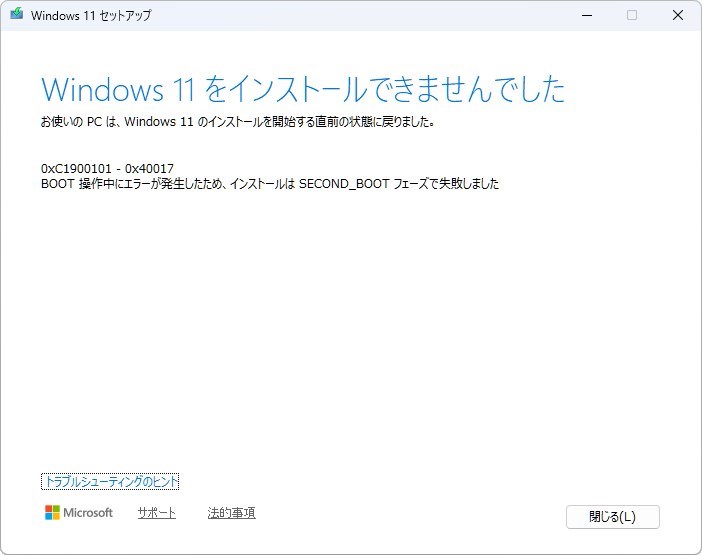Screen dimensions: 702x555
Task: Click the お使いの PC は restored-state message
Action: pyautogui.click(x=238, y=121)
